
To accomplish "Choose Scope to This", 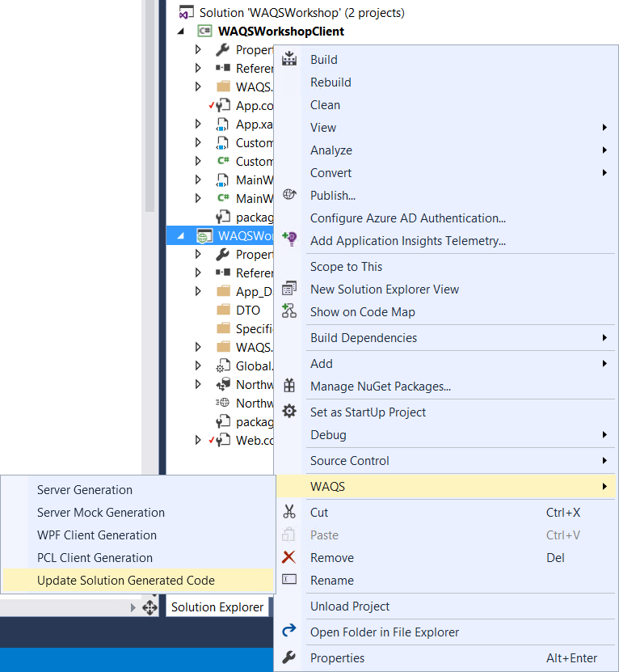I will pos(346,267).
